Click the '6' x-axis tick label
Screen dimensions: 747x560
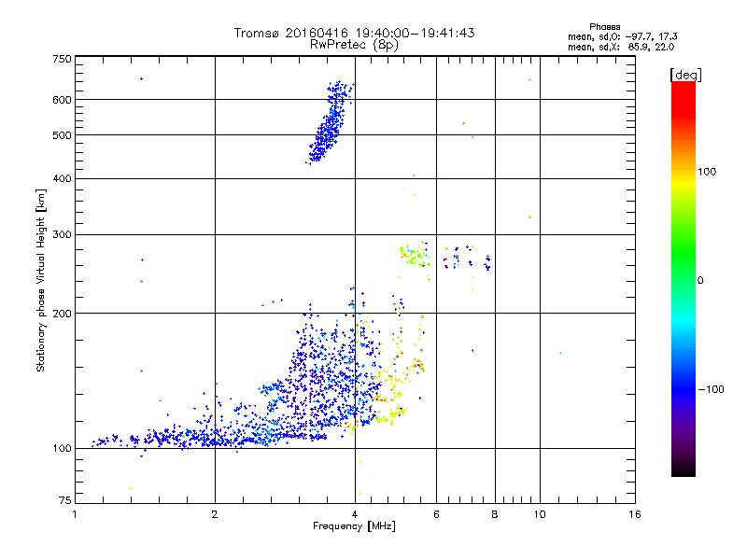point(436,514)
